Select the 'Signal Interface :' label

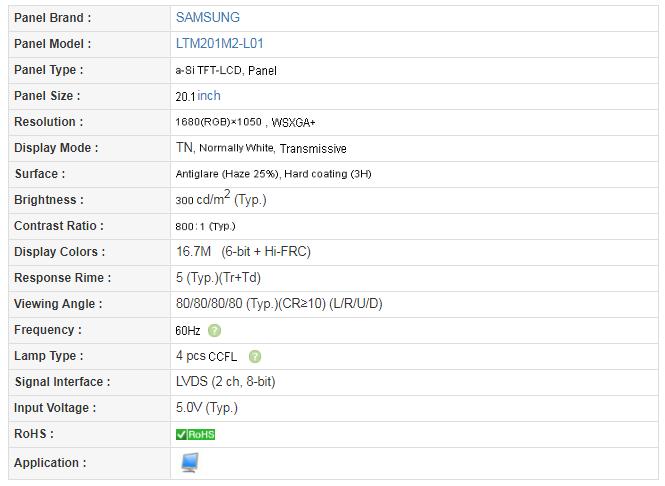[62, 382]
